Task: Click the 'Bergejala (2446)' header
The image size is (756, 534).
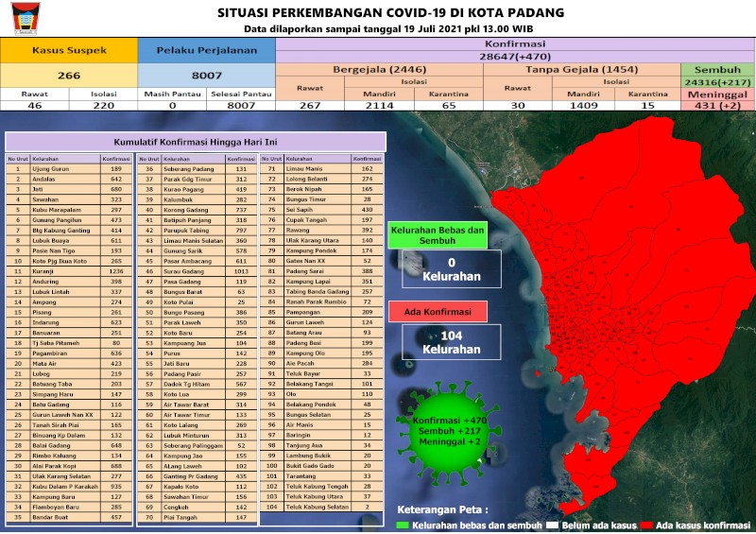Action: pyautogui.click(x=380, y=69)
